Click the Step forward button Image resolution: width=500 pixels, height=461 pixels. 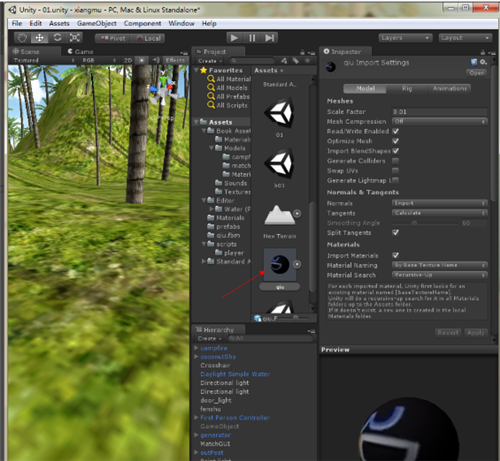(269, 38)
